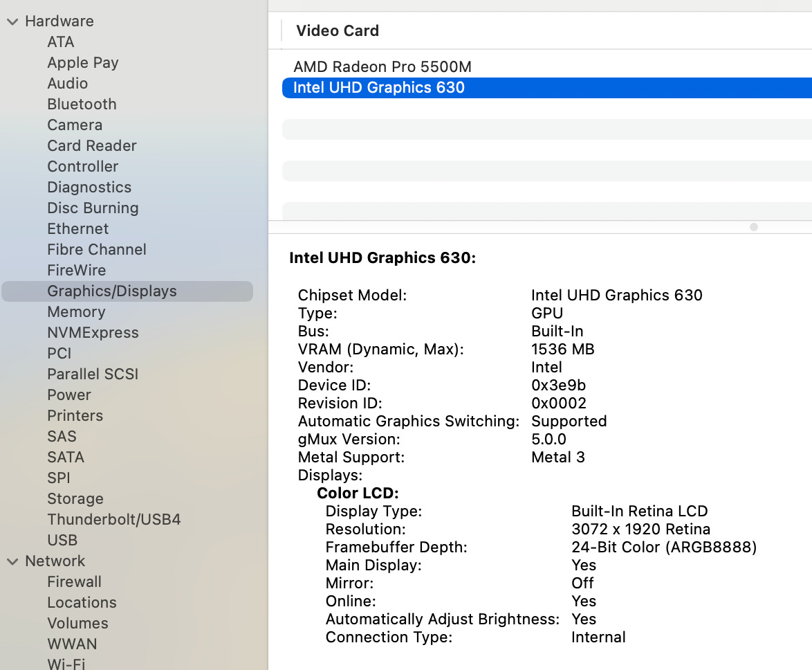Select Storage in the sidebar
The width and height of the screenshot is (812, 670).
[x=75, y=498]
